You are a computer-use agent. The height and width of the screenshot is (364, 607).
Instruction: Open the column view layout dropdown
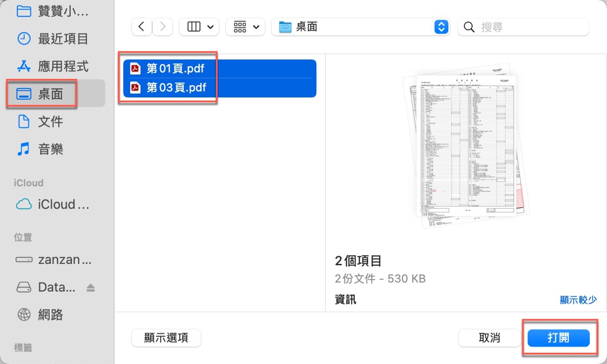[x=199, y=26]
